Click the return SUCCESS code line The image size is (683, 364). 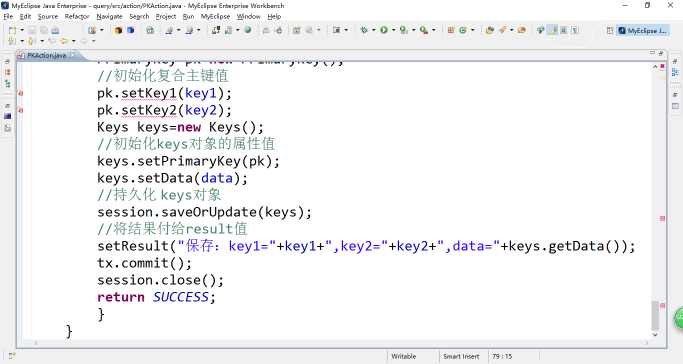pos(156,297)
